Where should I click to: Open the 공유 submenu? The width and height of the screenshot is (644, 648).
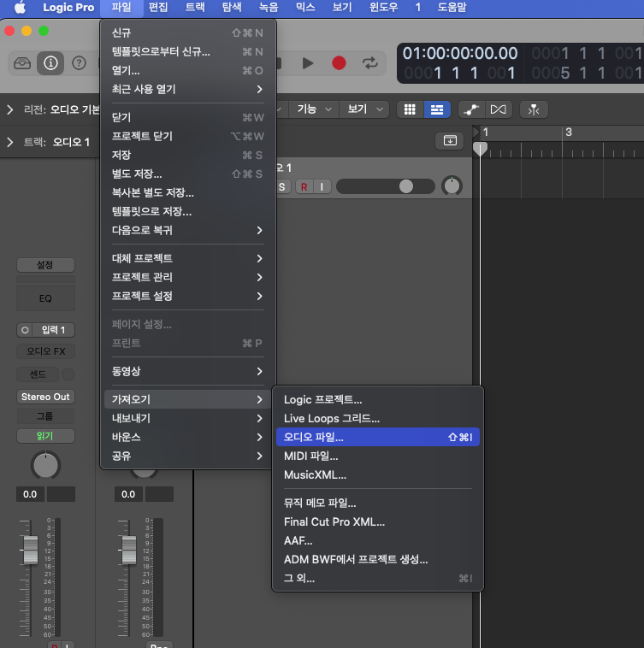188,456
